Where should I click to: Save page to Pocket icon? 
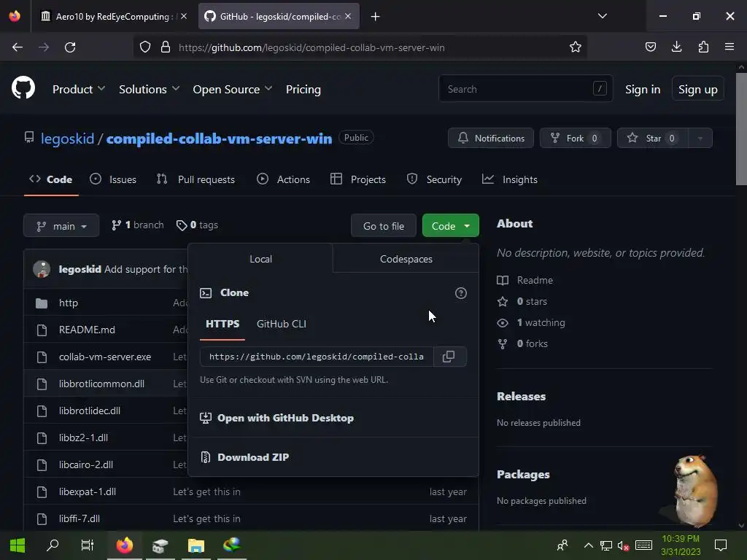click(650, 47)
